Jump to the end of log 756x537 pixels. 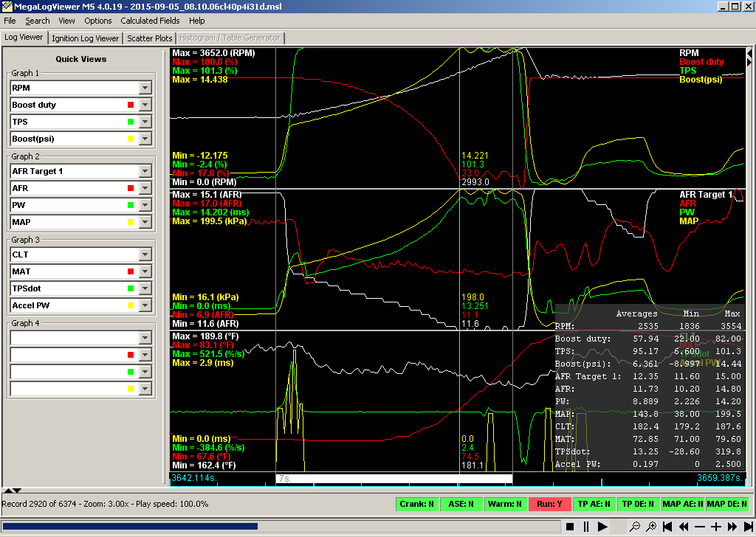click(x=747, y=527)
